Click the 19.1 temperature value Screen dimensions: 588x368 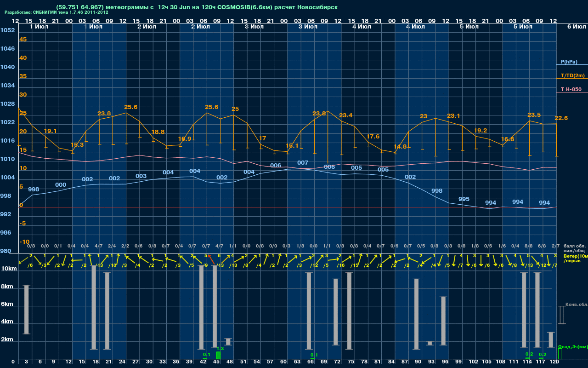[x=51, y=131]
